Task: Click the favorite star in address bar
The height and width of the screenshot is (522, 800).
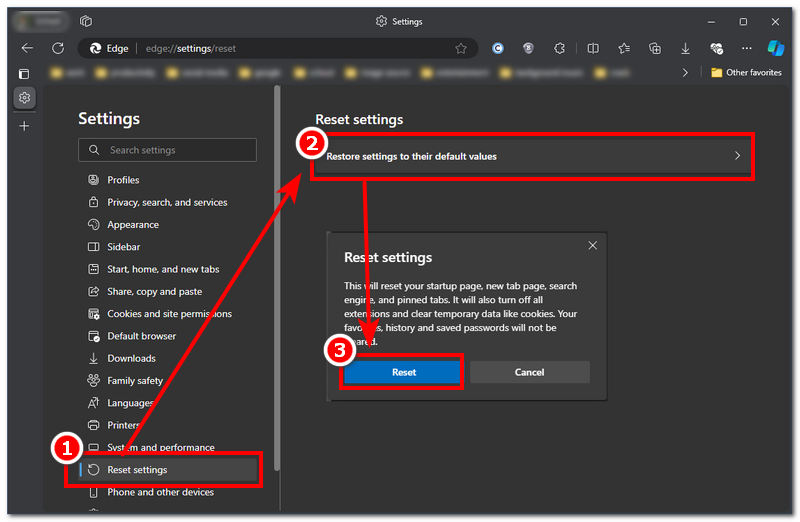Action: pos(461,48)
